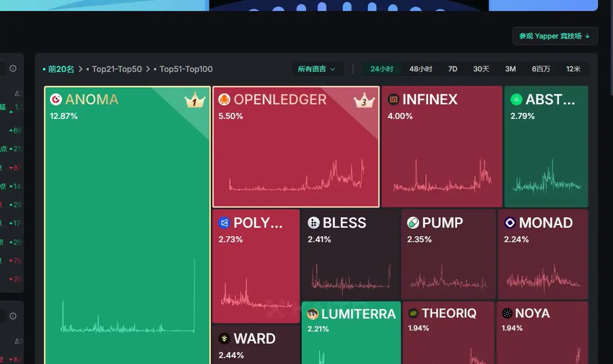Viewport: 613px width, 364px height.
Task: Click the 2.79% value on ABST tile
Action: pos(523,116)
